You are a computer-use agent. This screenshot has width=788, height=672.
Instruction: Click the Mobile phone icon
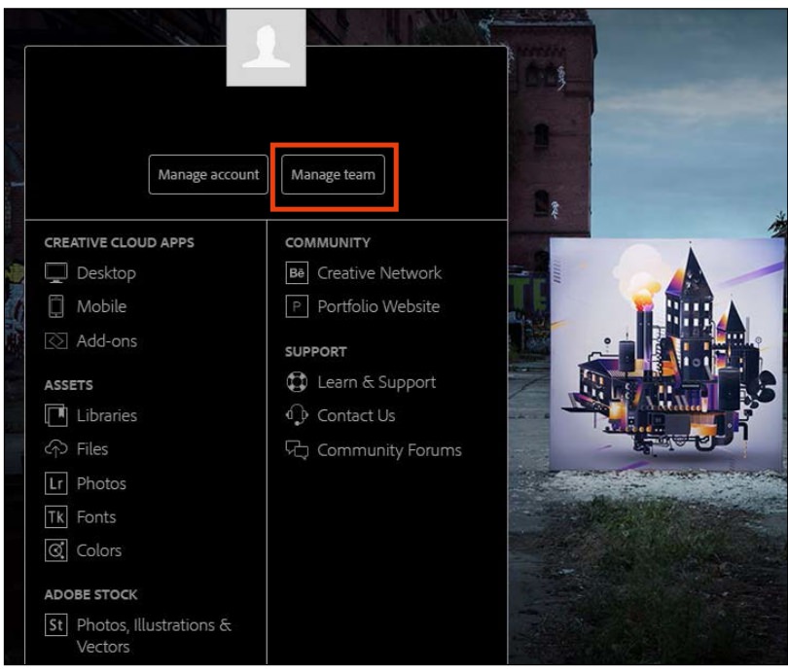(x=55, y=306)
